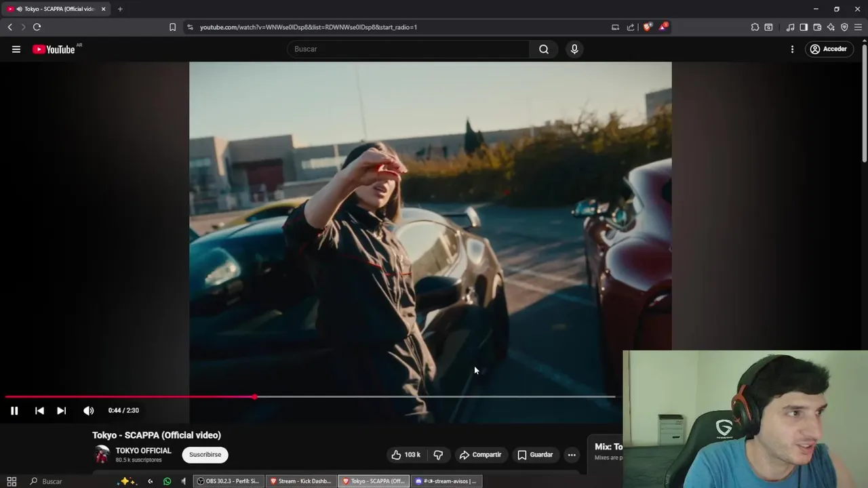Start voice search with microphone icon
Viewport: 868px width, 488px height.
pyautogui.click(x=574, y=49)
